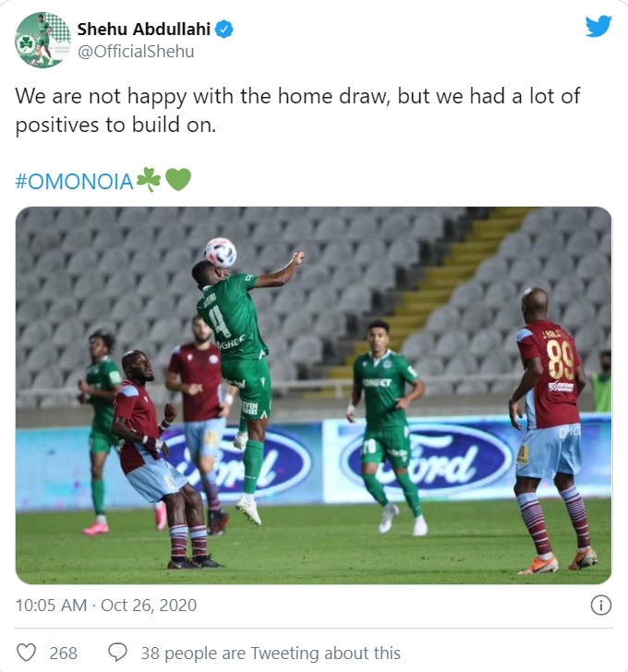Screen dimensions: 628x672
Task: Open the #OMONOIA hashtag link
Action: [x=74, y=182]
